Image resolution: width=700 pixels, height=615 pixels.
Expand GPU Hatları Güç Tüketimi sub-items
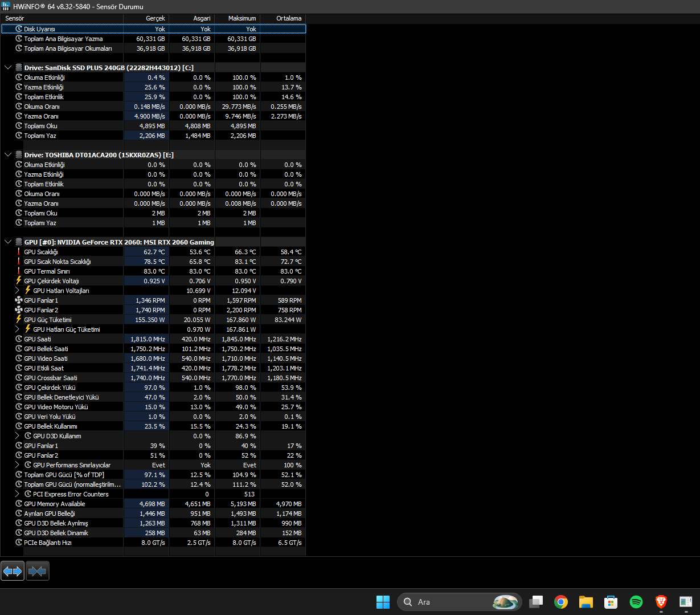pos(17,329)
